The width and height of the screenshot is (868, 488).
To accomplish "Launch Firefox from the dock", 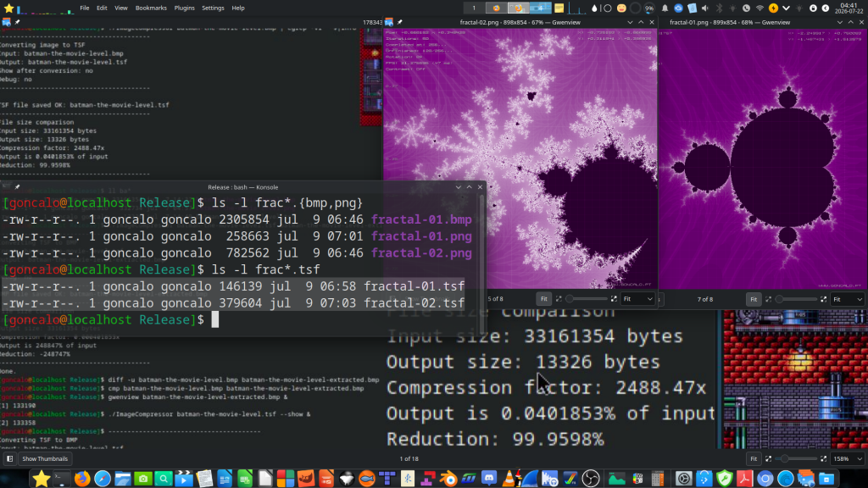I will coord(82,479).
